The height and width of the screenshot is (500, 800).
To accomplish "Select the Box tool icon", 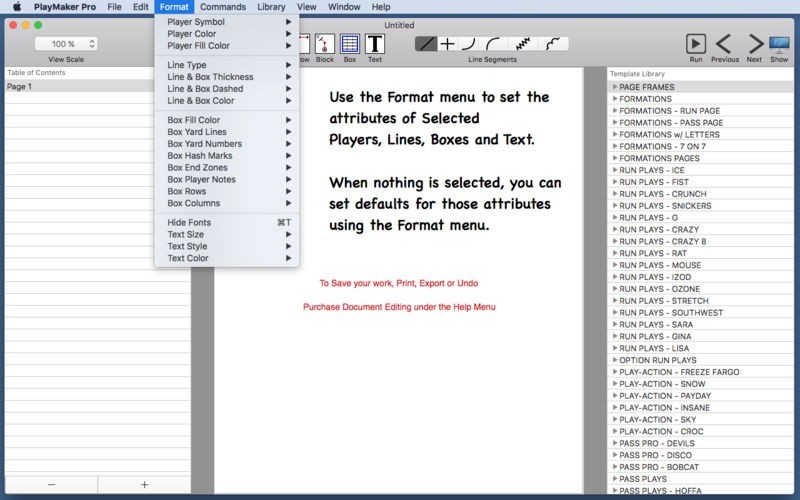I will [349, 44].
